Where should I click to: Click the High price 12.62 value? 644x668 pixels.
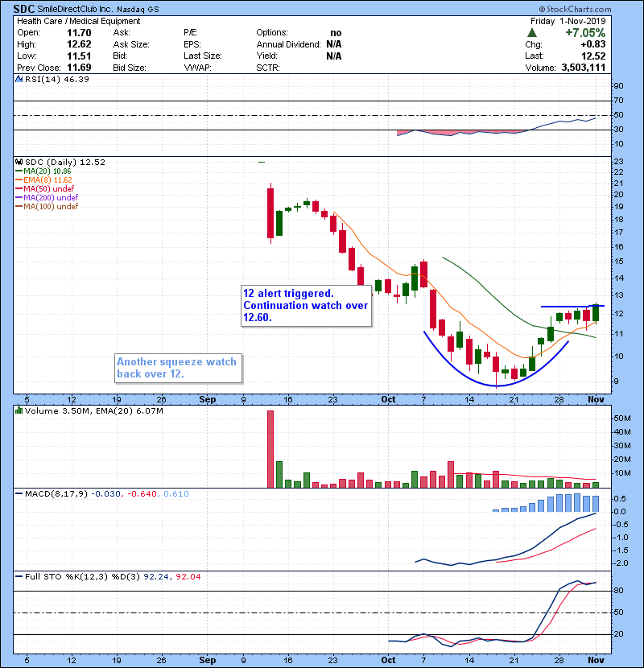click(79, 44)
